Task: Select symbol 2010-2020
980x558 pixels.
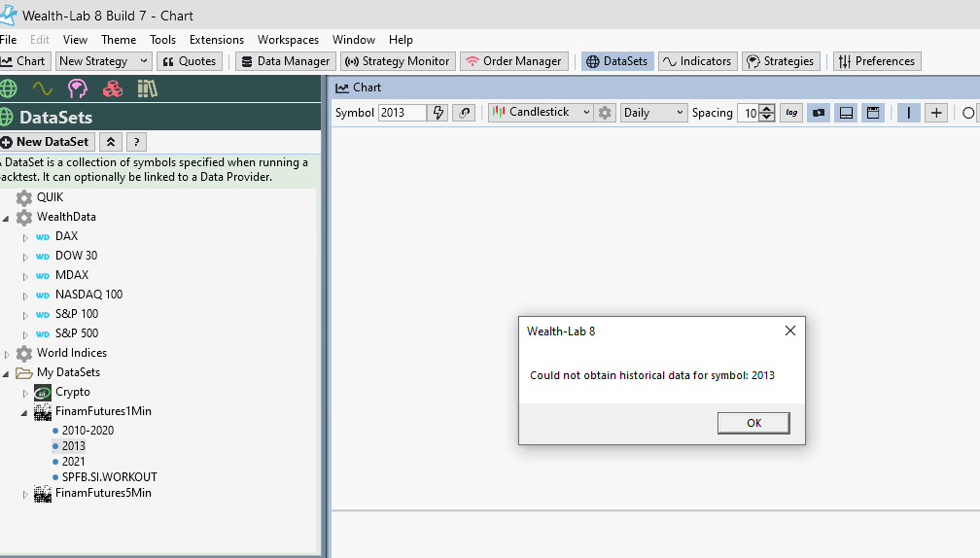Action: click(x=87, y=431)
